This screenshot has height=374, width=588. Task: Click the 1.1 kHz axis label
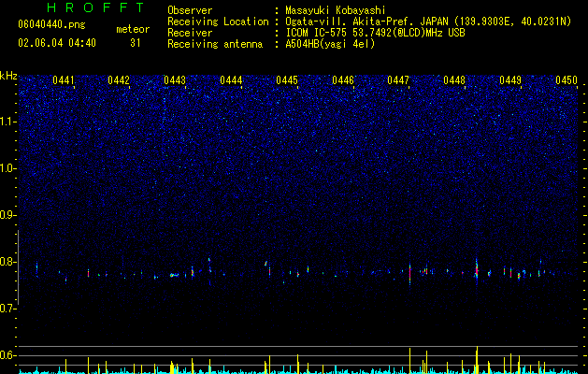click(8, 122)
